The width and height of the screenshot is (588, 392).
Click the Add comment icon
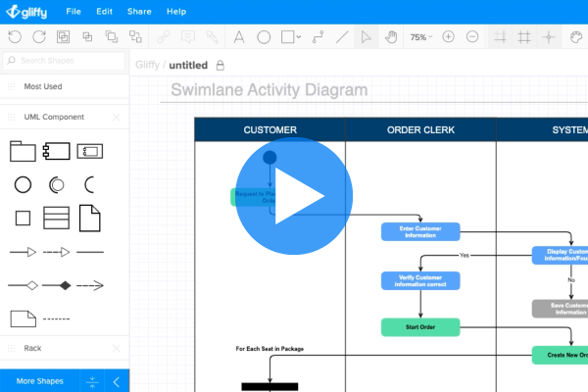188,37
